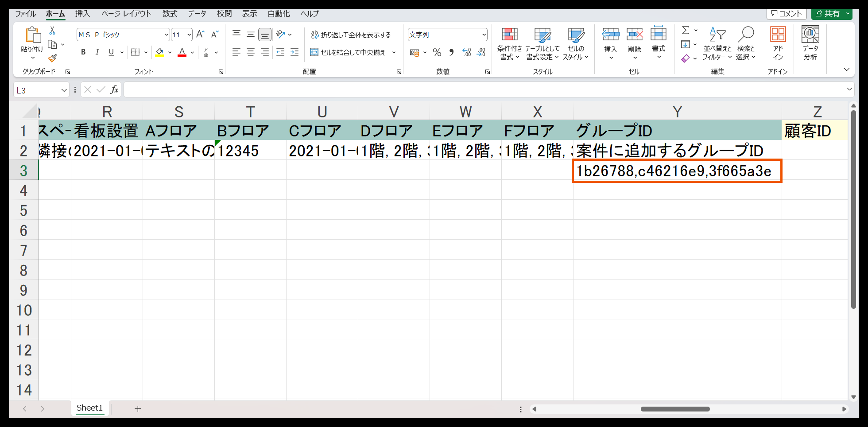Open the ファイル menu
Image resolution: width=868 pixels, height=427 pixels.
pyautogui.click(x=25, y=13)
